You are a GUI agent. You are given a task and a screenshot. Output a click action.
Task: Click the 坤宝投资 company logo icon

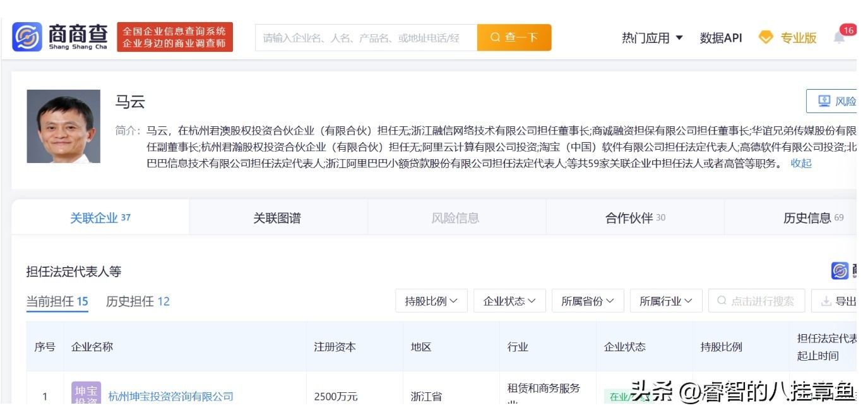click(x=86, y=393)
